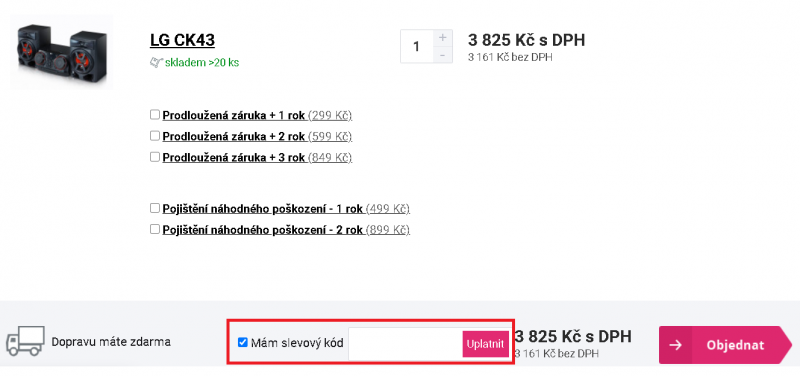Apply the code with the Uplatnit button
This screenshot has height=376, width=800.
(x=486, y=344)
